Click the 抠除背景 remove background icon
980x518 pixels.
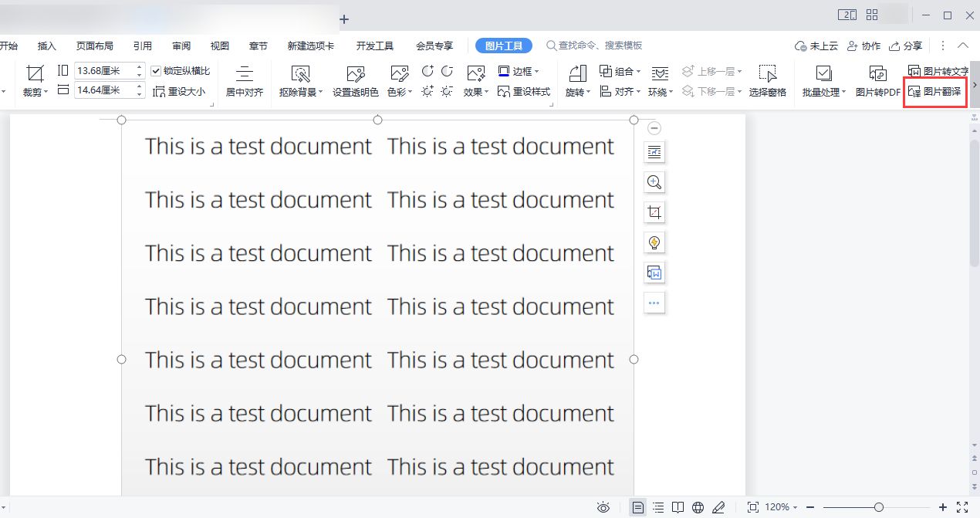300,74
